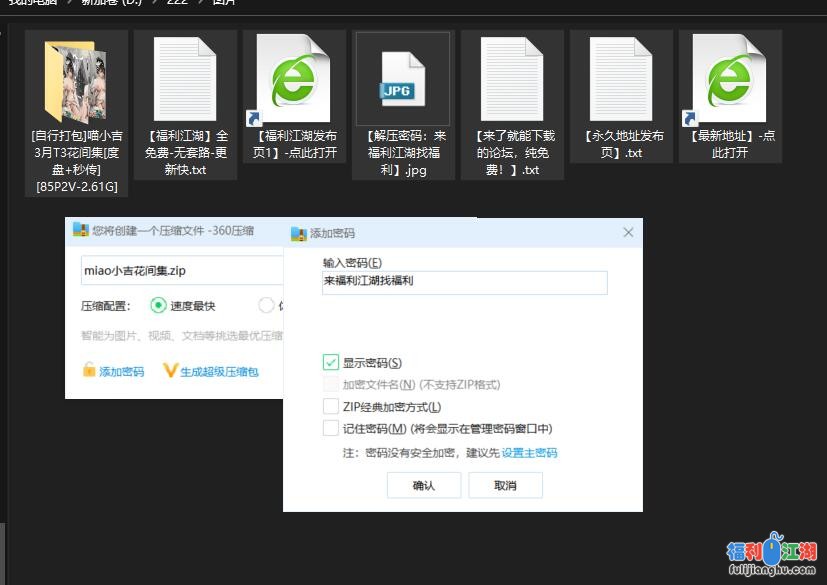Close the 添加密码 dialog

point(628,233)
